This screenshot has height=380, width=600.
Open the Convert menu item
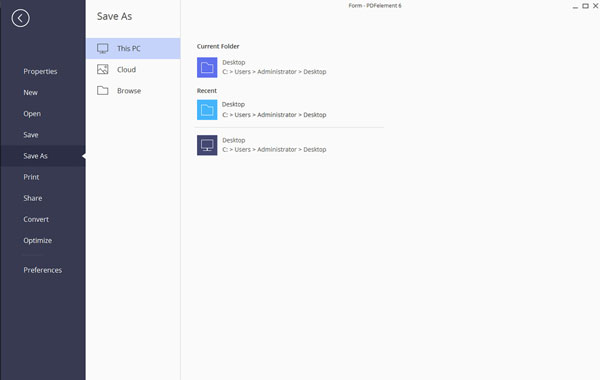[x=36, y=219]
